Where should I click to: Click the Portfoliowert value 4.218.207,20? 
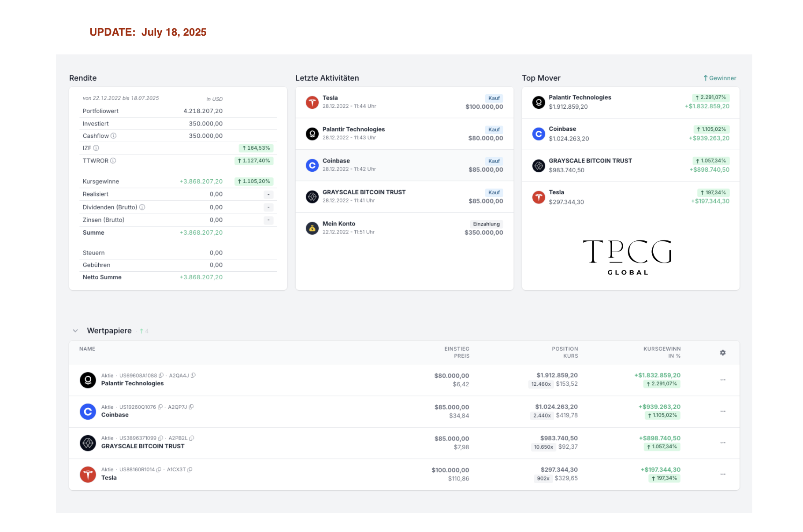(x=203, y=111)
